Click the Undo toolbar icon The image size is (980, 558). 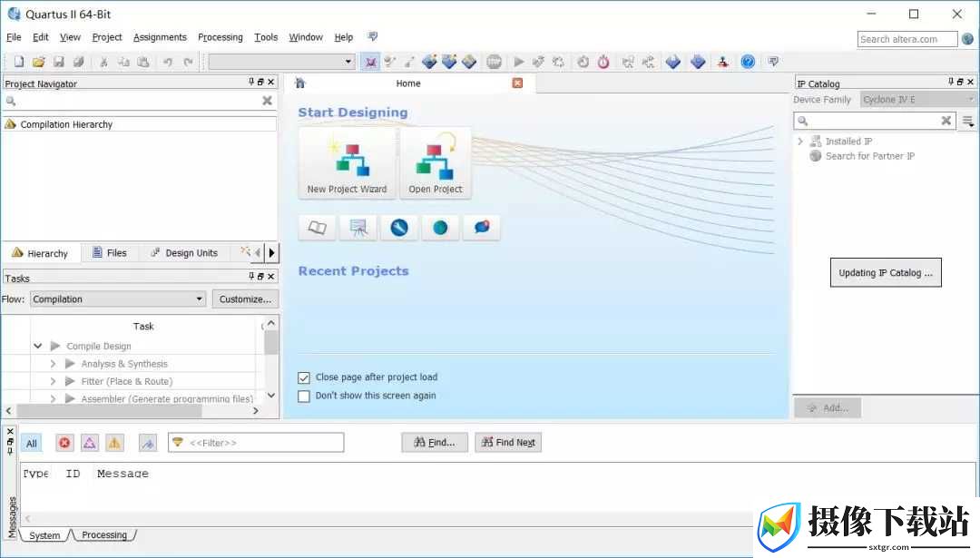168,62
